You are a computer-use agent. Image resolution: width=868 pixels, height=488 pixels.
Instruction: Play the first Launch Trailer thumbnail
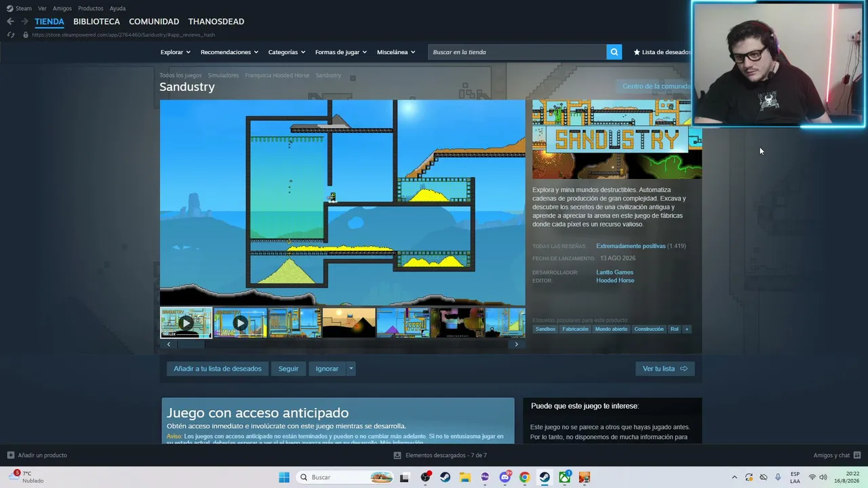coord(186,323)
